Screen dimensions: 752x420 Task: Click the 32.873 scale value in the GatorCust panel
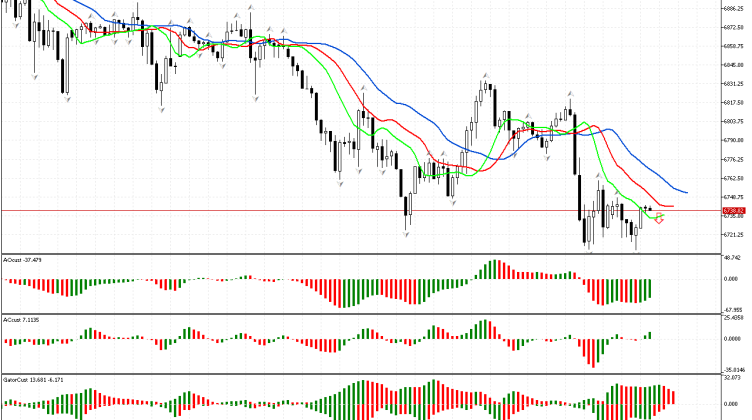tap(734, 379)
